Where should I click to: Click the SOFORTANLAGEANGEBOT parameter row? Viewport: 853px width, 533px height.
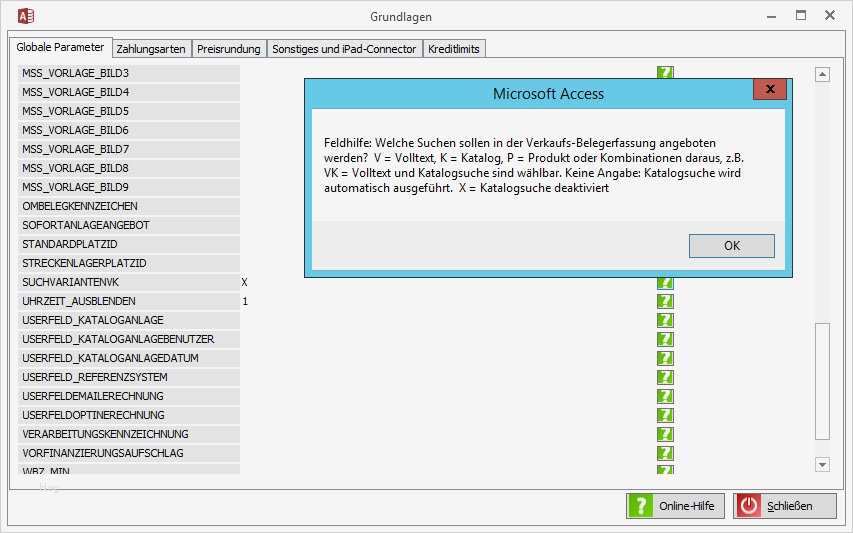pos(129,225)
